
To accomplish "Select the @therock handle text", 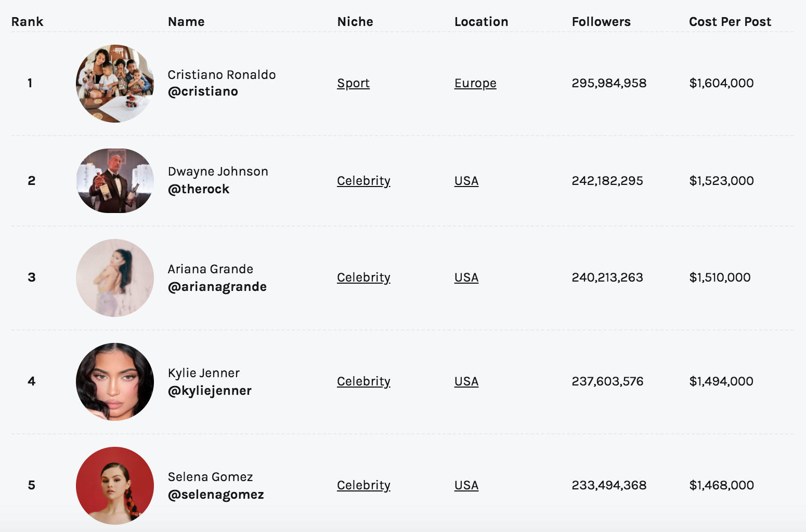I will click(199, 189).
